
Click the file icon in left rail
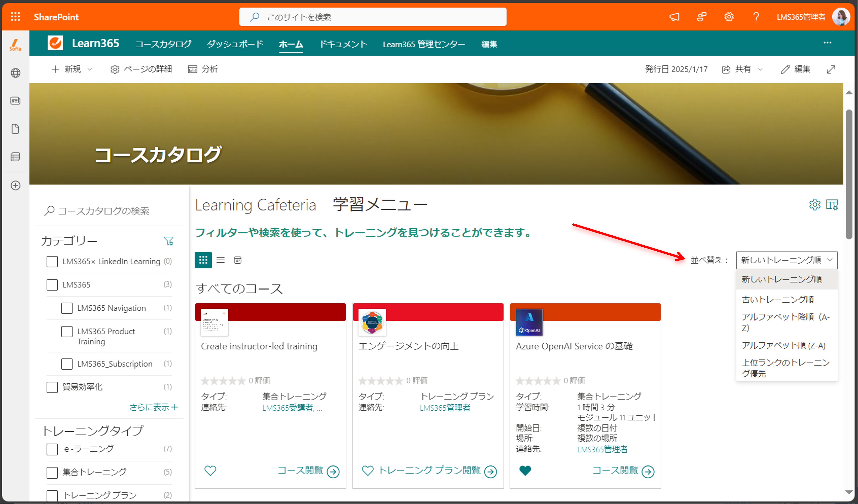point(15,129)
